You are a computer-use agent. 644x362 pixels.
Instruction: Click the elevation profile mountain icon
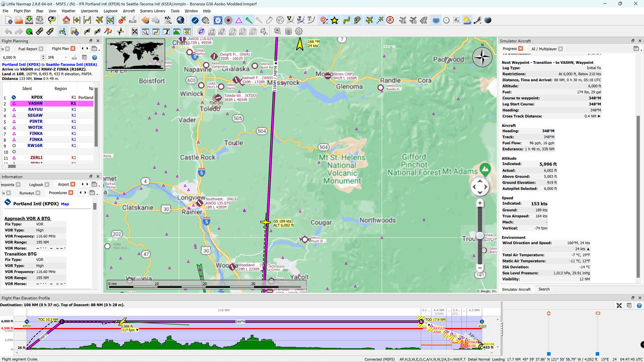177,32
